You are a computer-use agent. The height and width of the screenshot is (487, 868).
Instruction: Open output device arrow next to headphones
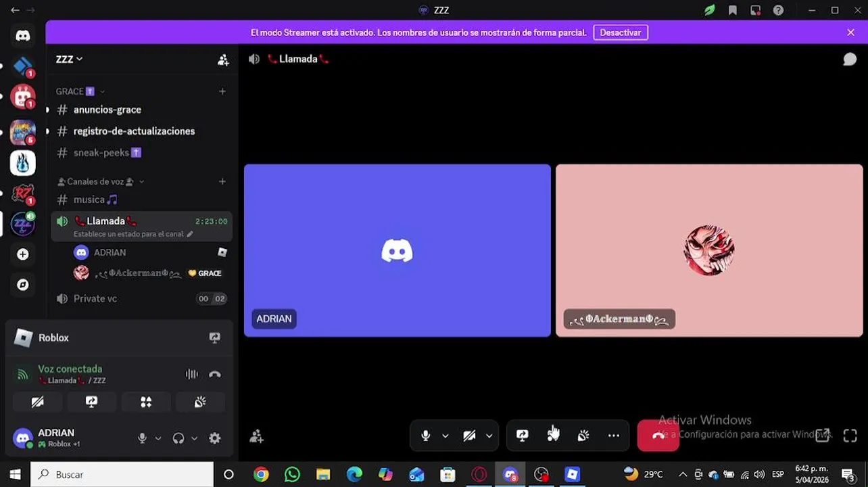click(195, 438)
